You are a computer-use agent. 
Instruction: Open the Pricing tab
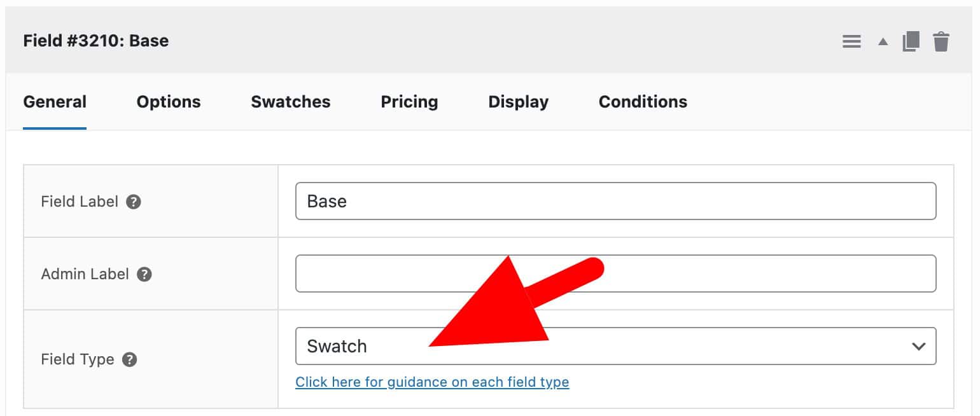[409, 102]
